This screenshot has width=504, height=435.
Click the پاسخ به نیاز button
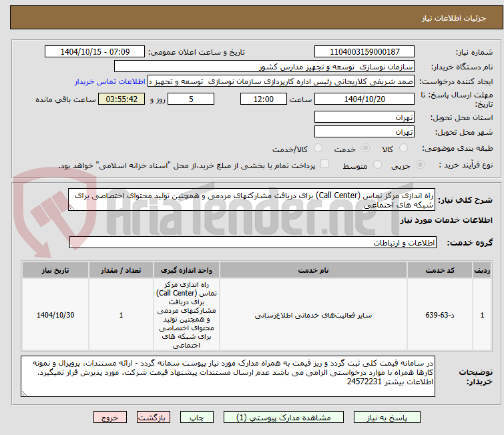[387, 418]
